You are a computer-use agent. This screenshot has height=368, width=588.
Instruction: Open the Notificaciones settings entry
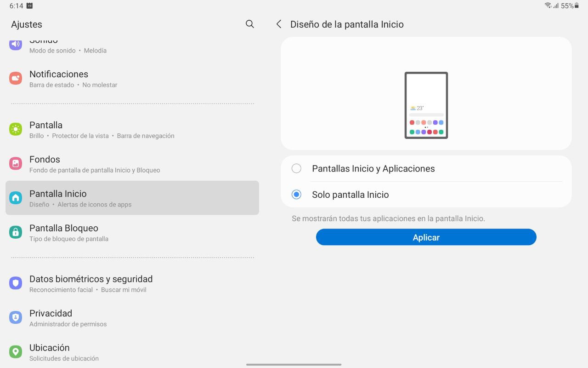[x=59, y=75]
